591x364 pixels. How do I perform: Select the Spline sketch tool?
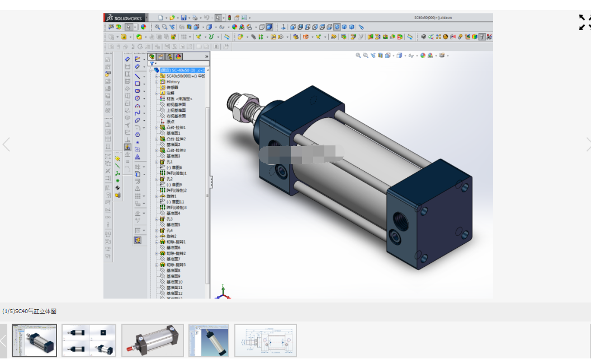tap(138, 113)
